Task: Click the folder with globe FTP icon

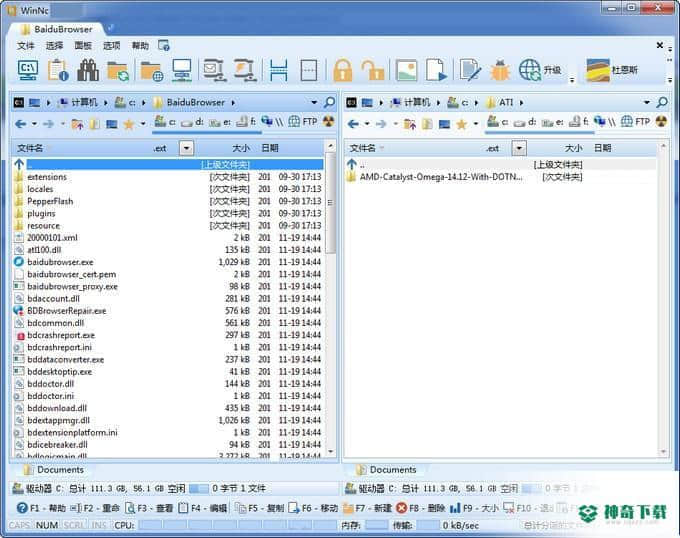Action: 151,71
